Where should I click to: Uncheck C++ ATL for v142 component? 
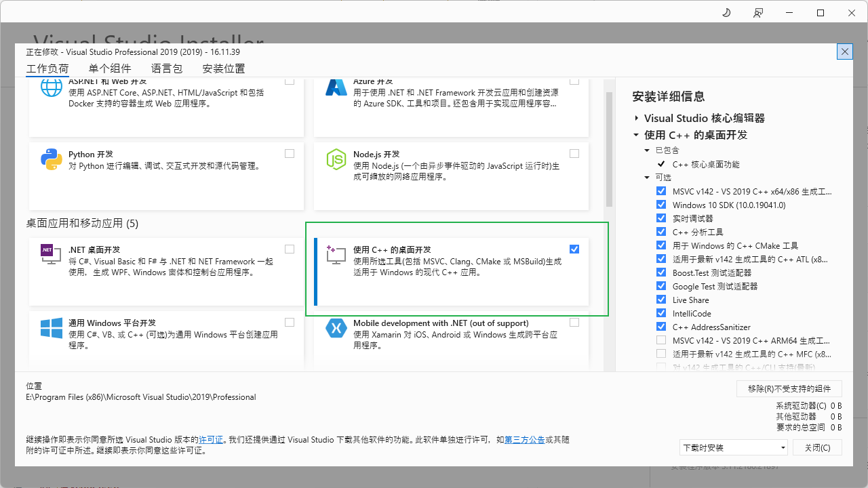tap(661, 259)
